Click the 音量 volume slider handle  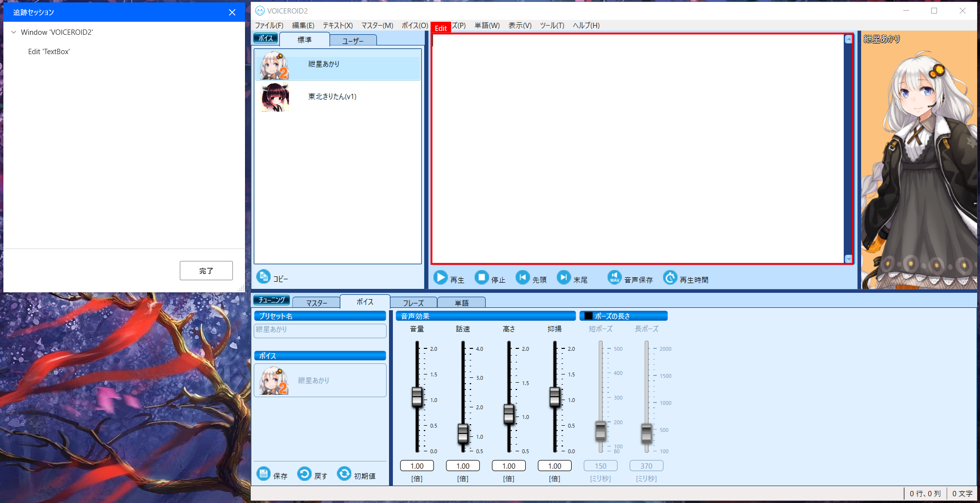(x=417, y=397)
